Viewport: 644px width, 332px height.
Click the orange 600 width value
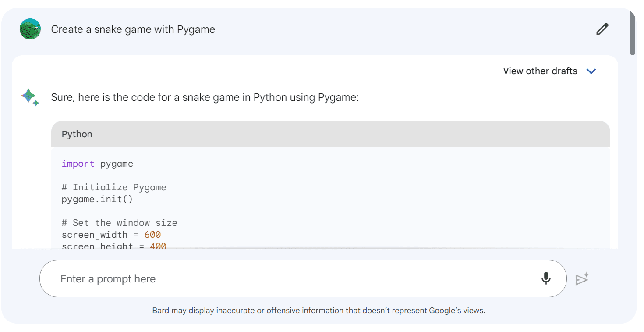coord(153,235)
